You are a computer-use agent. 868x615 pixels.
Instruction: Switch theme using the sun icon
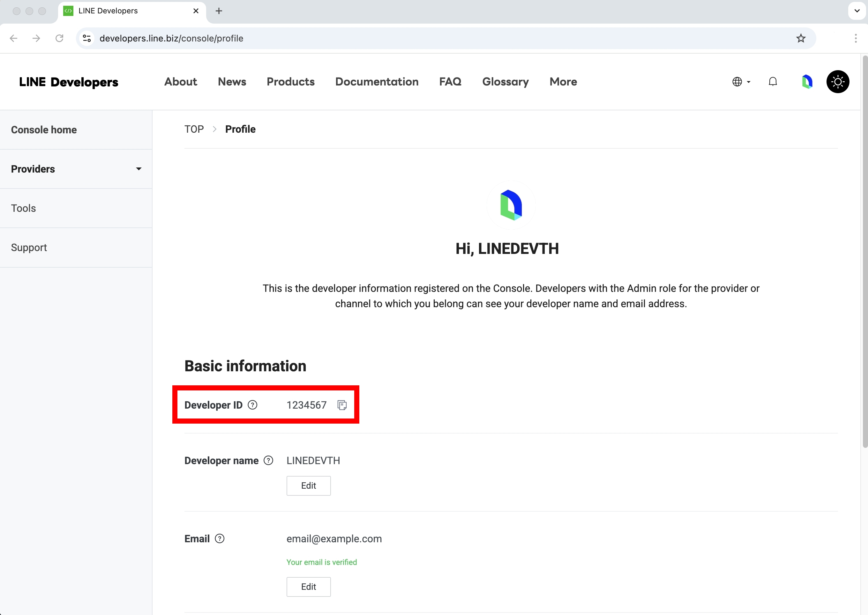pos(838,81)
